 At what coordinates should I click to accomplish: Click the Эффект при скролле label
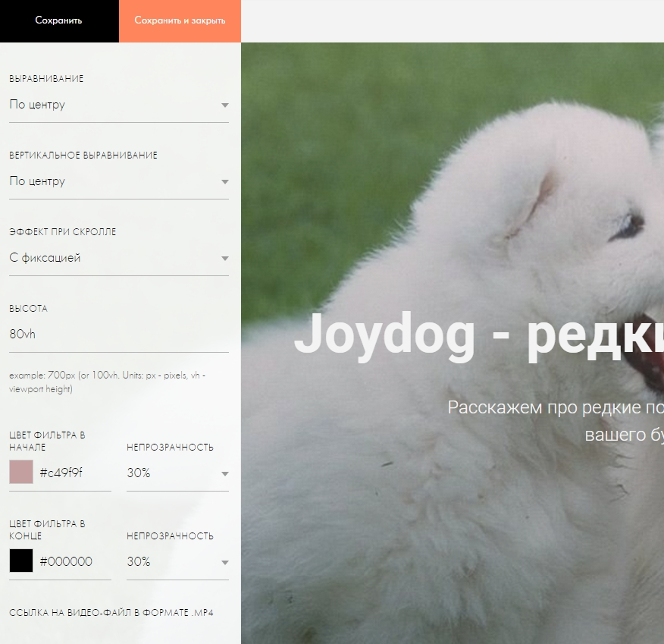pyautogui.click(x=63, y=232)
